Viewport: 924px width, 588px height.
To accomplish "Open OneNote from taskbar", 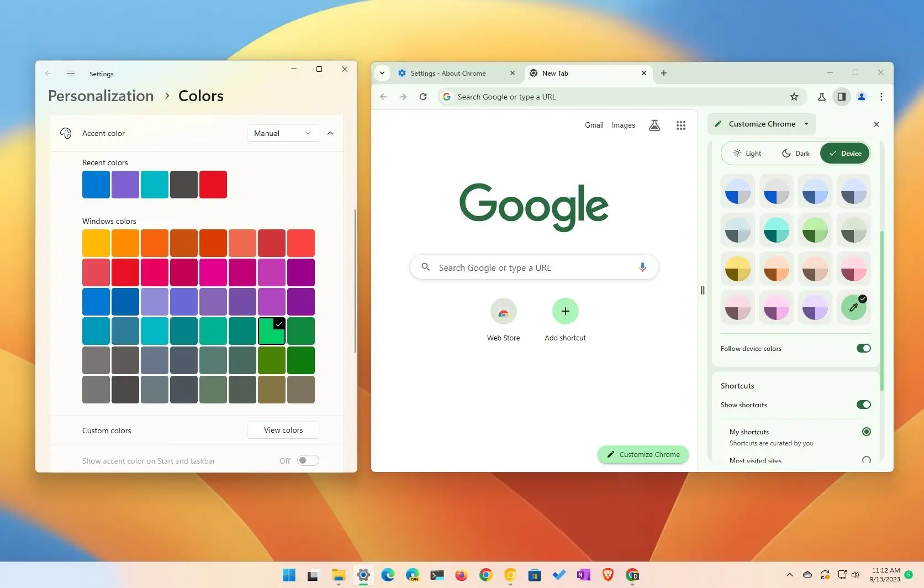I will (583, 575).
